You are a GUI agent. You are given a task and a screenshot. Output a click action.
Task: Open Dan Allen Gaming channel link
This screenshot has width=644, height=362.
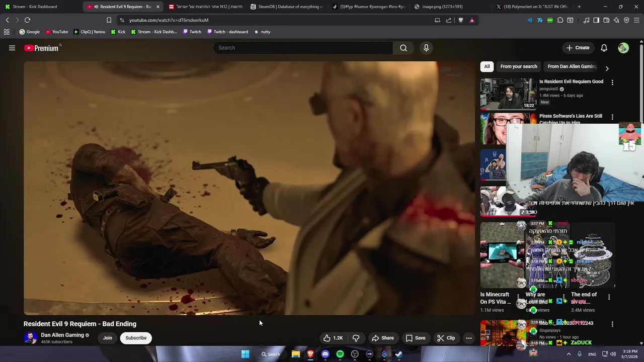click(62, 335)
